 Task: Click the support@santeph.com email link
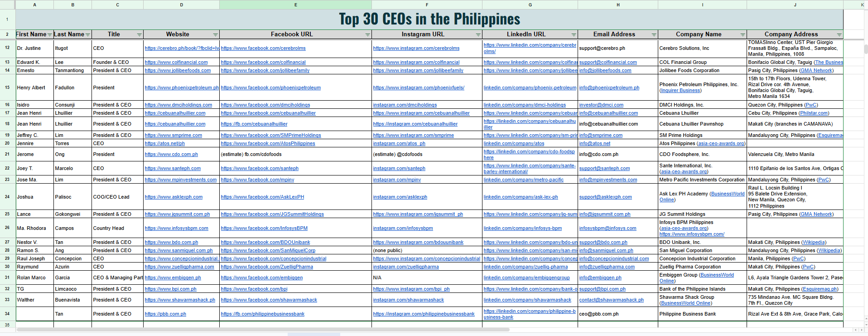(x=604, y=168)
